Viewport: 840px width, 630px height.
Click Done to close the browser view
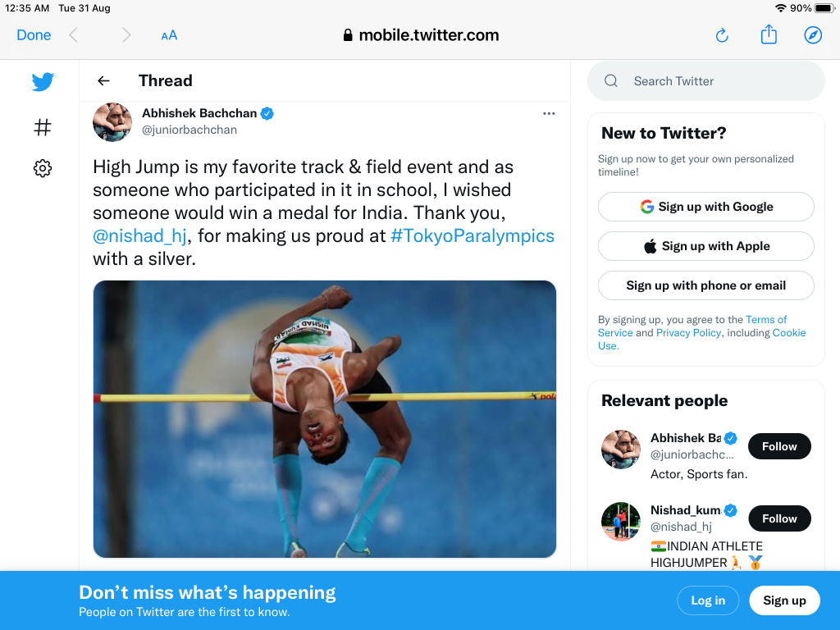point(34,35)
